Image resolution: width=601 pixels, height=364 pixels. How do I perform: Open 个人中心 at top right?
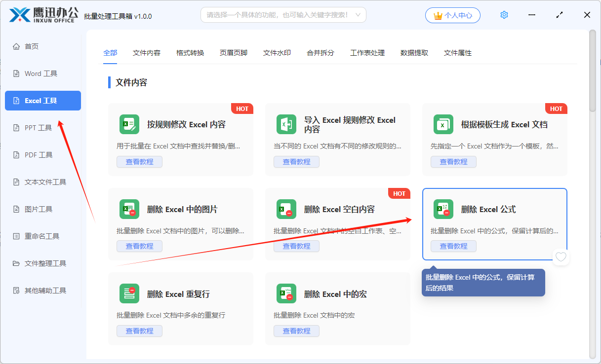tap(452, 15)
